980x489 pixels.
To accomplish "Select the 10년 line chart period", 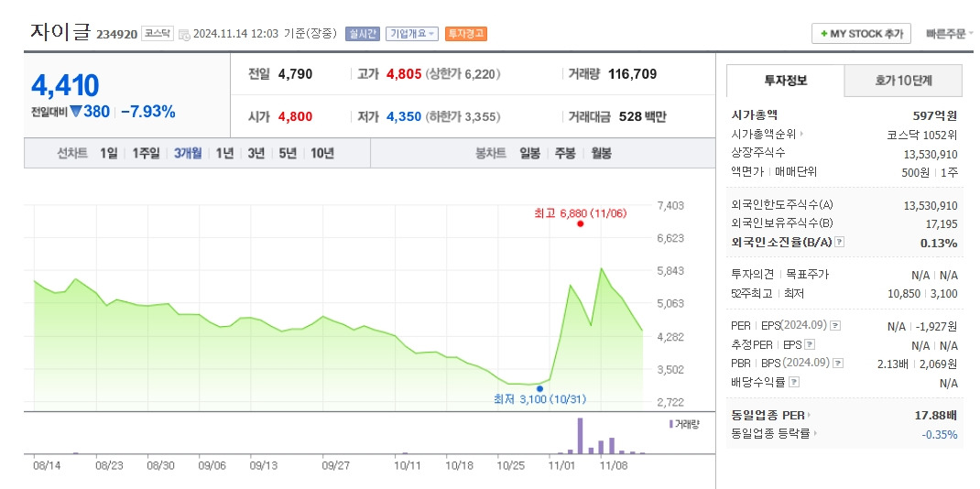I will 322,154.
